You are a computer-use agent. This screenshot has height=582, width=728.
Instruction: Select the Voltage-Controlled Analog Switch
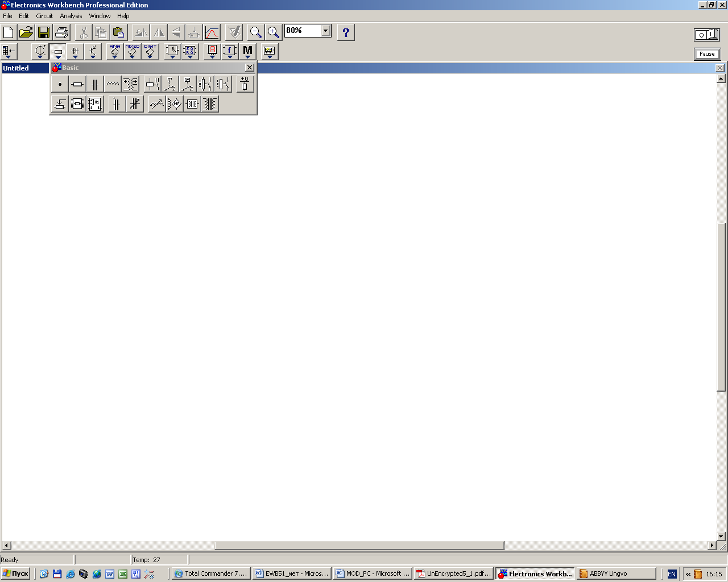95,104
